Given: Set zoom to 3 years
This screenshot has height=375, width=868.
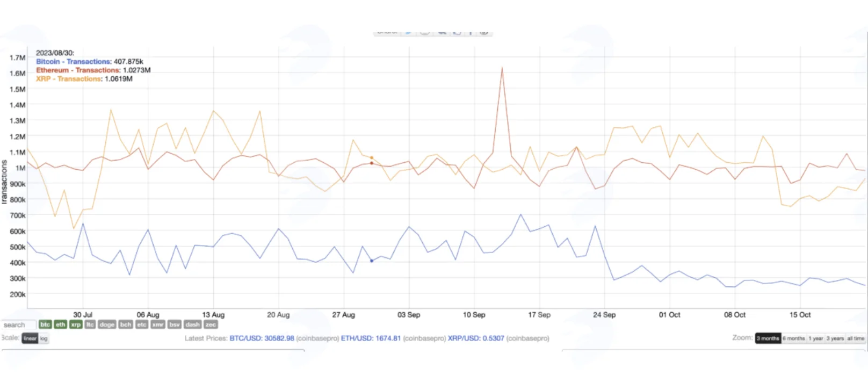Looking at the screenshot, I should (835, 338).
